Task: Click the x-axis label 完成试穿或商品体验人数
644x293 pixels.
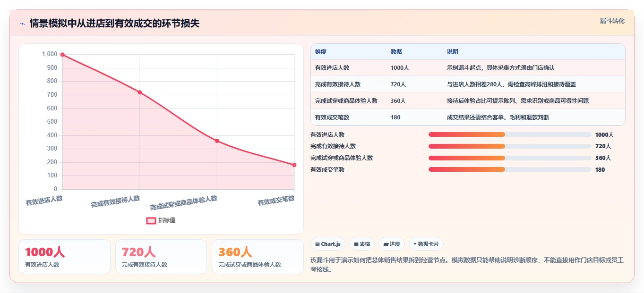Action: (184, 203)
